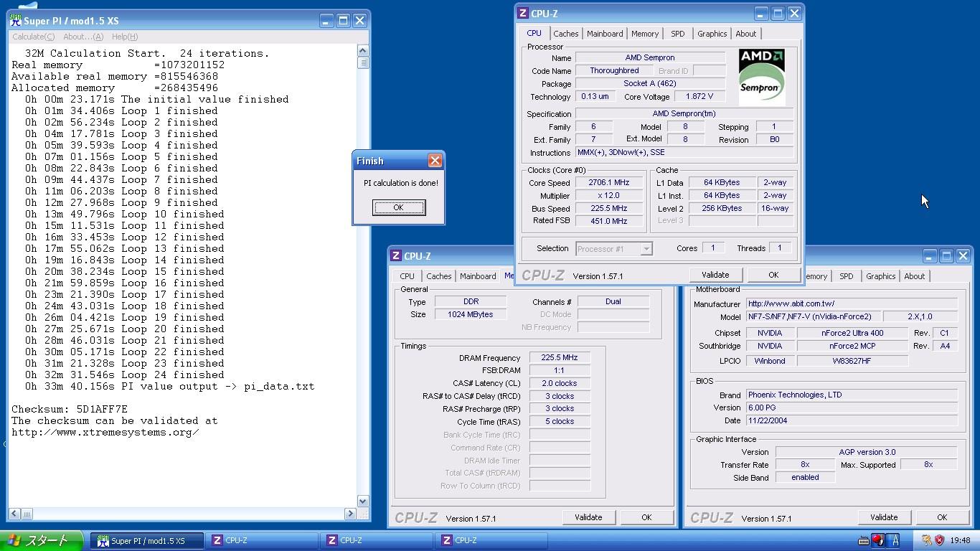Click OK in the front CPU-Z window

[773, 275]
